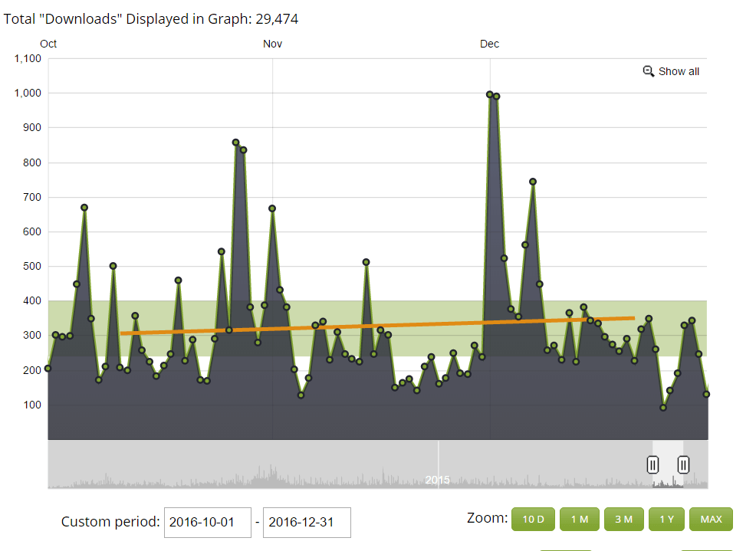Viewport: 756px width, 551px height.
Task: Select the November peak point near 860
Action: coord(235,143)
